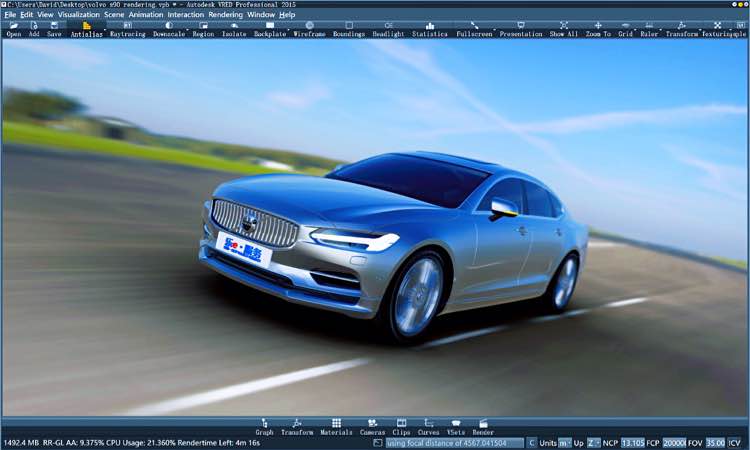Open the Curves editor in bottom bar

click(429, 427)
